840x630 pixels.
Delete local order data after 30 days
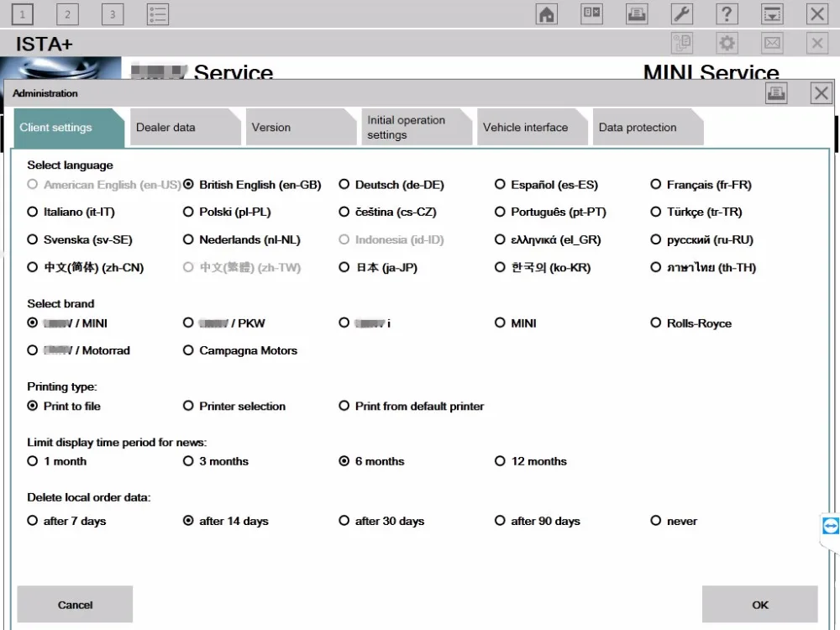(381, 521)
